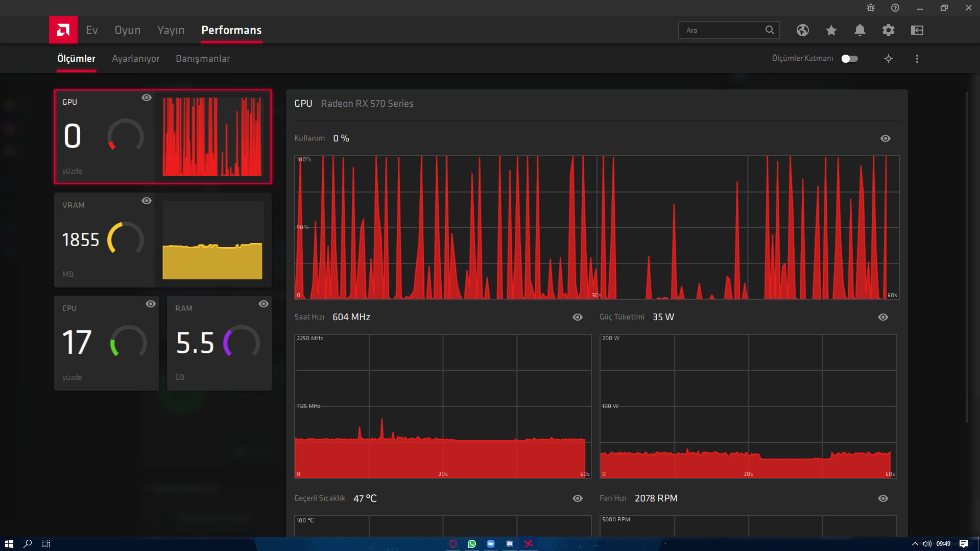The width and height of the screenshot is (980, 551).
Task: Toggle Kullanım graph visibility eye
Action: pyautogui.click(x=886, y=138)
